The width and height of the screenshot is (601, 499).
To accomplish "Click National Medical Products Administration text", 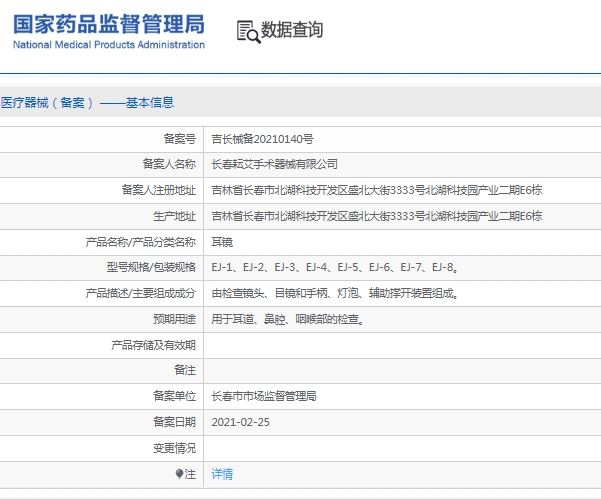I will (x=109, y=45).
